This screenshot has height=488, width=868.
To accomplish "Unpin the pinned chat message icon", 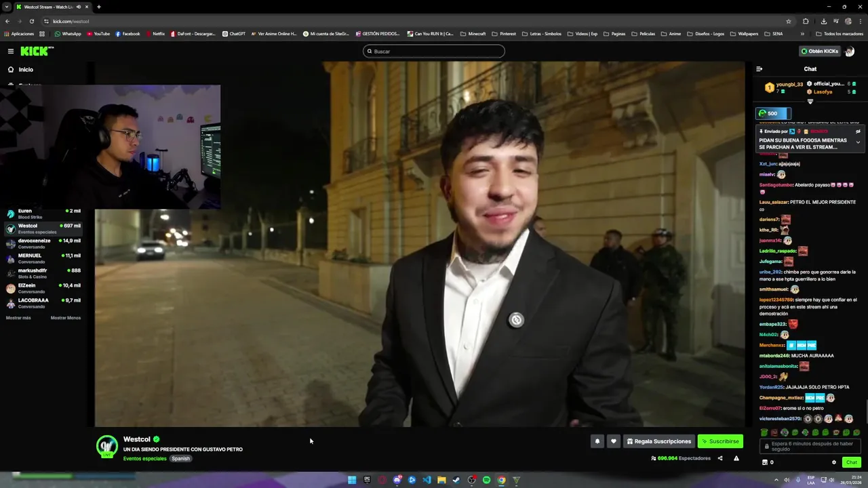I will 858,131.
